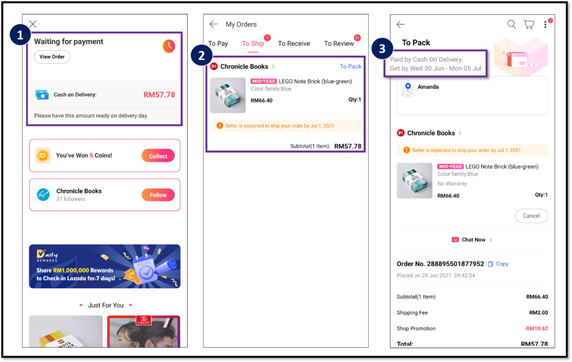Switch to To Review tab
Image resolution: width=572 pixels, height=362 pixels.
(339, 43)
